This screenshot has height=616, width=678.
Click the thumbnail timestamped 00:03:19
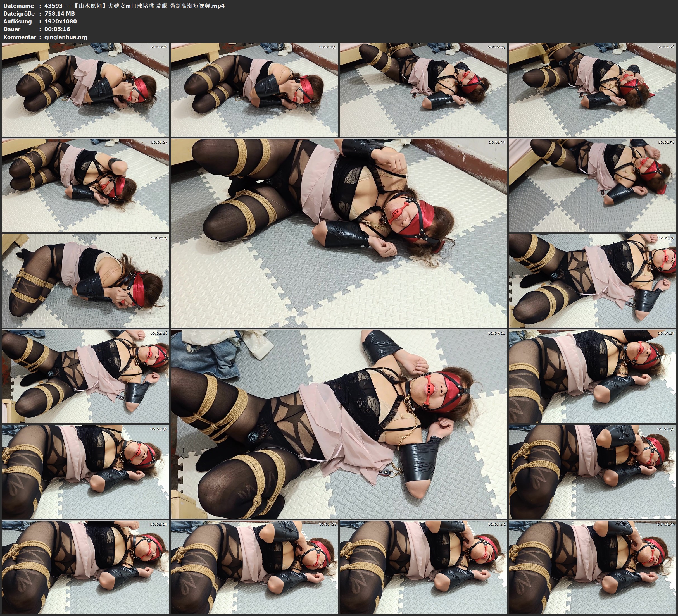point(592,376)
